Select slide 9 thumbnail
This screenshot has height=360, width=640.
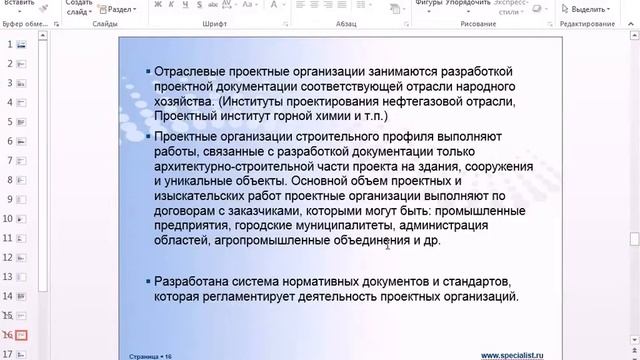(x=21, y=200)
